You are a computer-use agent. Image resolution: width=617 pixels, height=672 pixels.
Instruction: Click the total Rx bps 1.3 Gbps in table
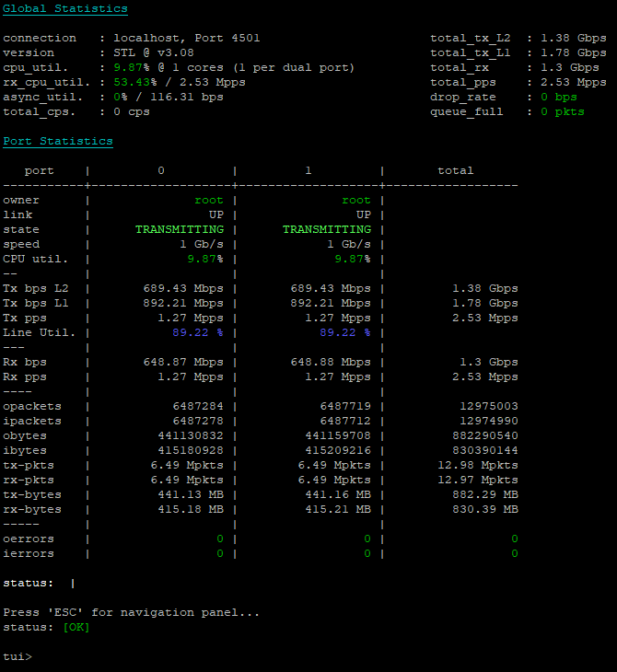tap(489, 362)
